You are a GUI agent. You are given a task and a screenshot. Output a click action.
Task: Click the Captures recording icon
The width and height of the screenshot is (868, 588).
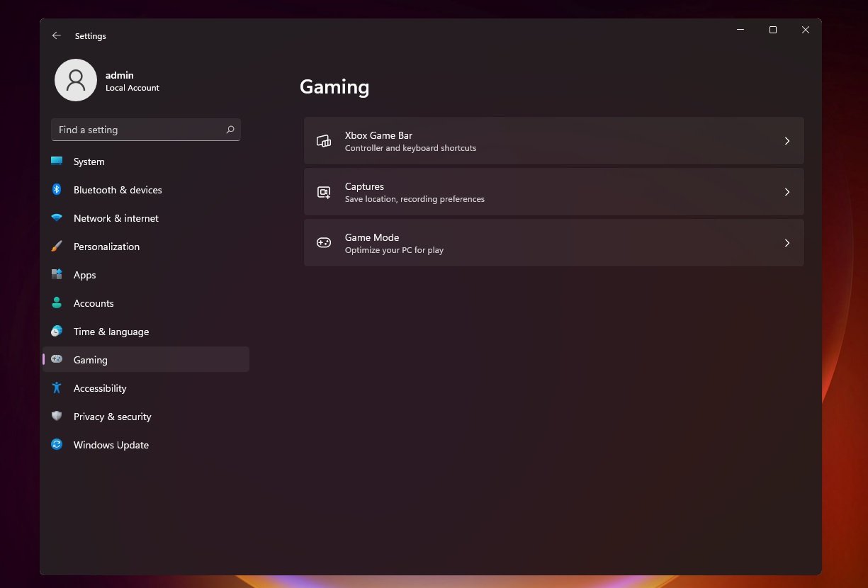pos(324,192)
